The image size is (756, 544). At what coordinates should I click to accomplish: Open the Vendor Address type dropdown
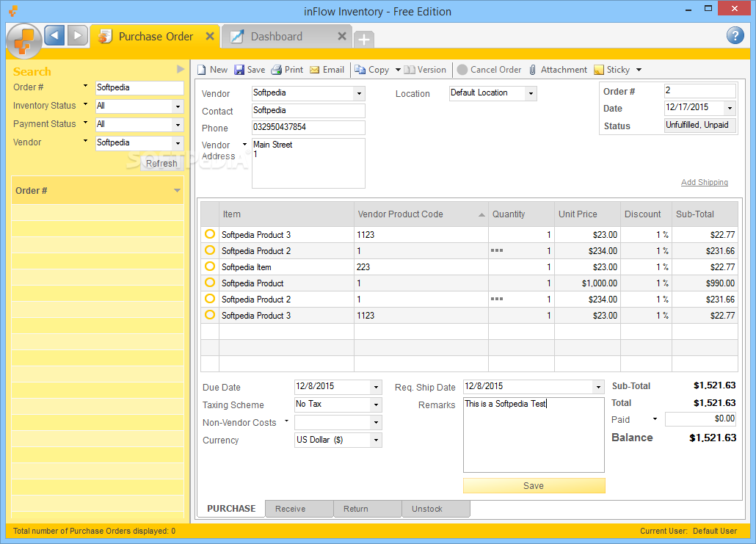244,144
